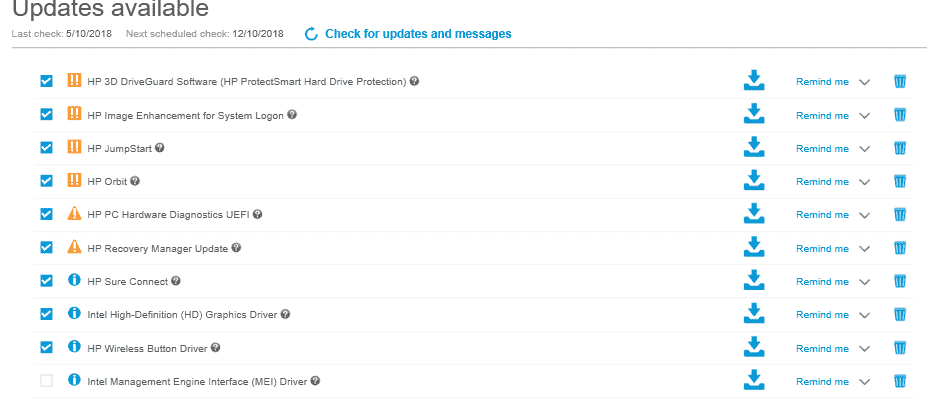Click the HP Recovery Manager Update title

157,249
